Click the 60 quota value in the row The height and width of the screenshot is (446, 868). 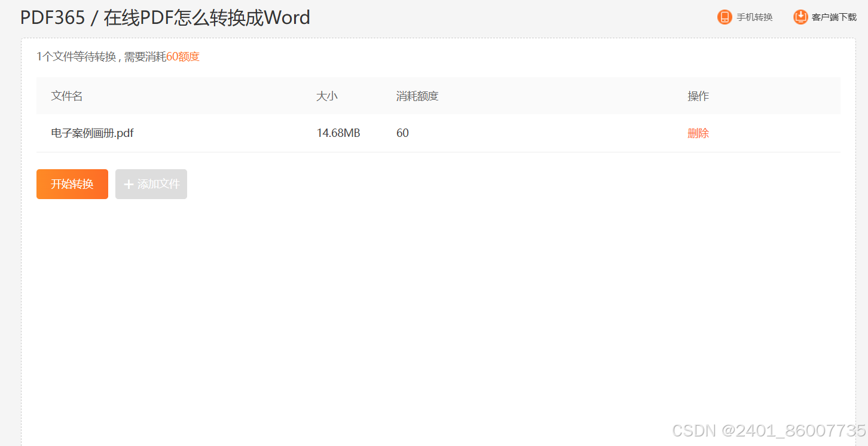402,133
